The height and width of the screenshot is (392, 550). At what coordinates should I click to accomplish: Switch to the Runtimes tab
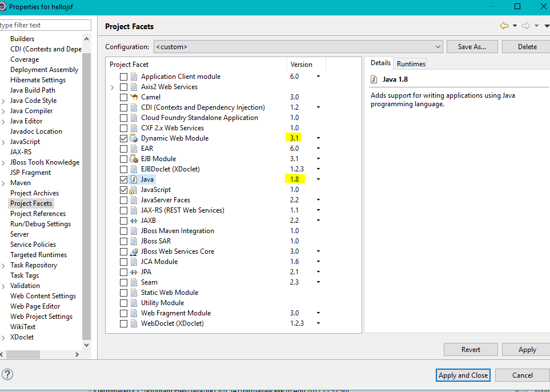[411, 64]
